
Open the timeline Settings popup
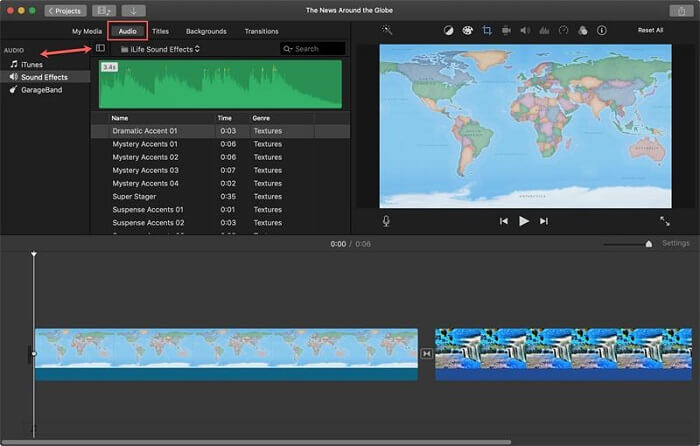point(675,243)
